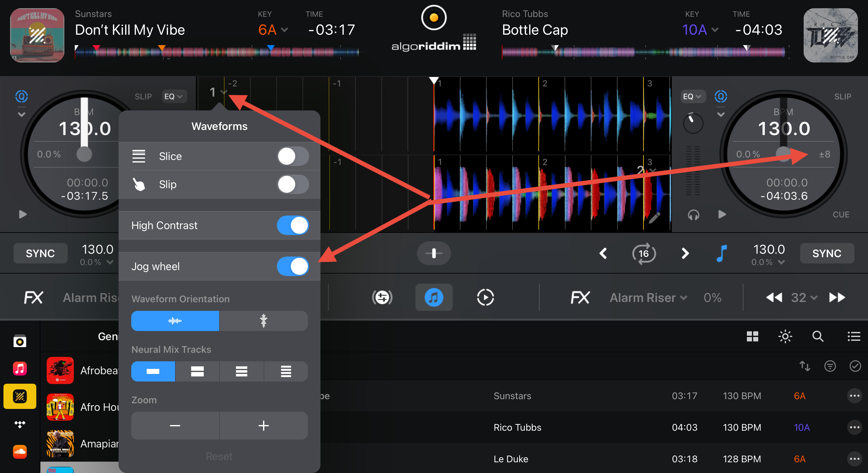Turn off the High Contrast switch
The height and width of the screenshot is (473, 868).
(x=292, y=226)
